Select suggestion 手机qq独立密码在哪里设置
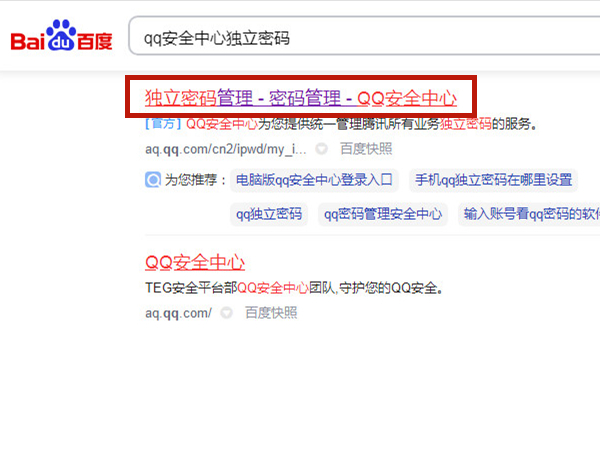The width and height of the screenshot is (600, 450). (494, 180)
